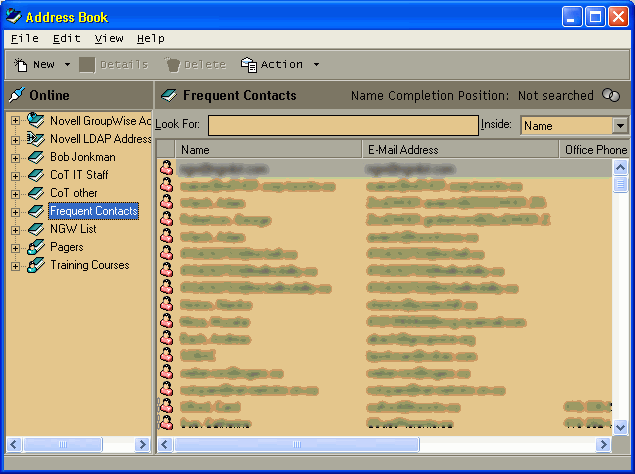Sort by E-Mail Address column header

[x=460, y=149]
